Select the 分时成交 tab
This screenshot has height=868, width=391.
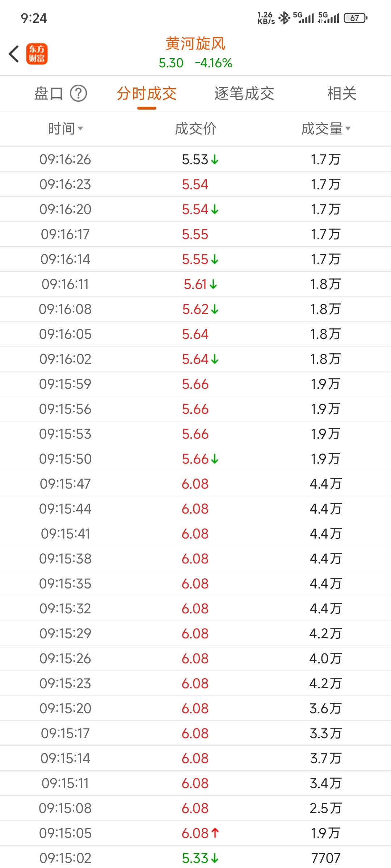(147, 93)
